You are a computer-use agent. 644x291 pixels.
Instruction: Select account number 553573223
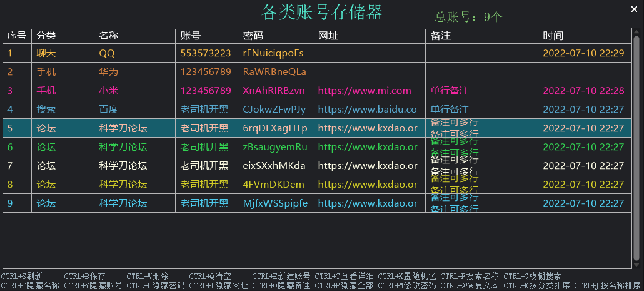click(x=206, y=53)
